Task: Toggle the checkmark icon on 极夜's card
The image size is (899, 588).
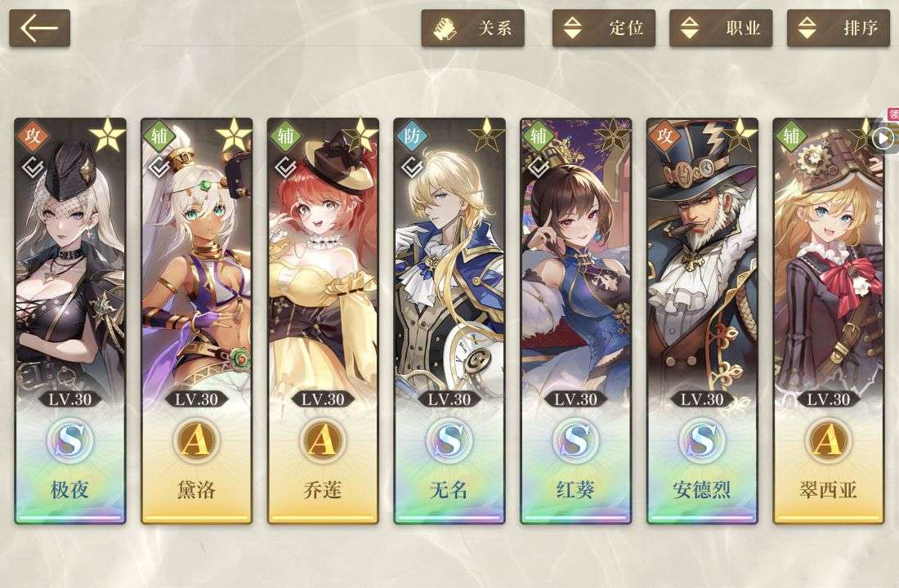Action: coord(33,167)
